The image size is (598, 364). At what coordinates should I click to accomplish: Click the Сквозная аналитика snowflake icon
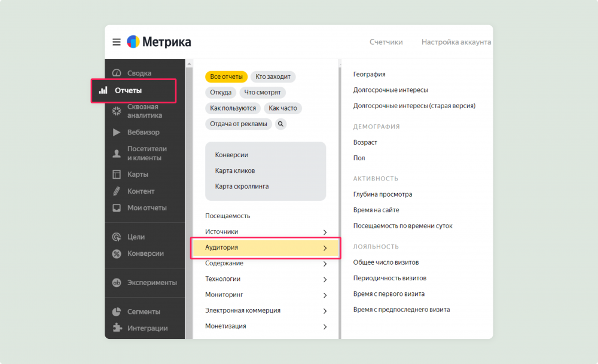coord(117,111)
